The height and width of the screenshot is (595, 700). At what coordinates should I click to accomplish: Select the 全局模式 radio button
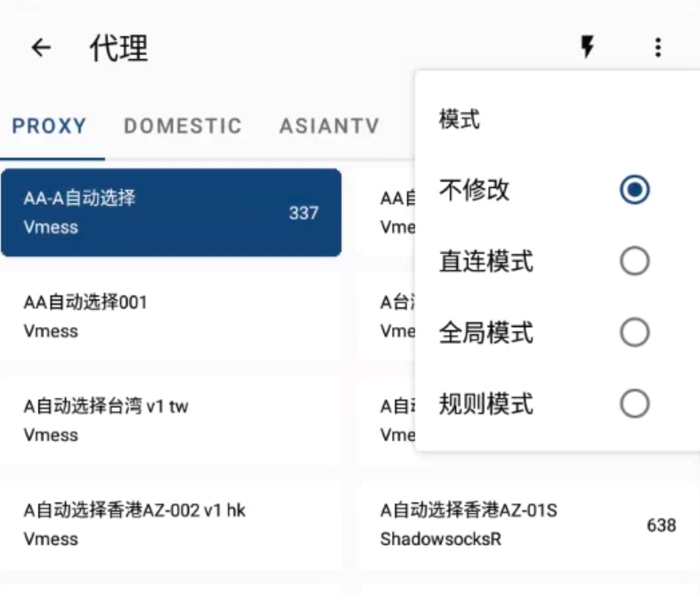tap(634, 333)
